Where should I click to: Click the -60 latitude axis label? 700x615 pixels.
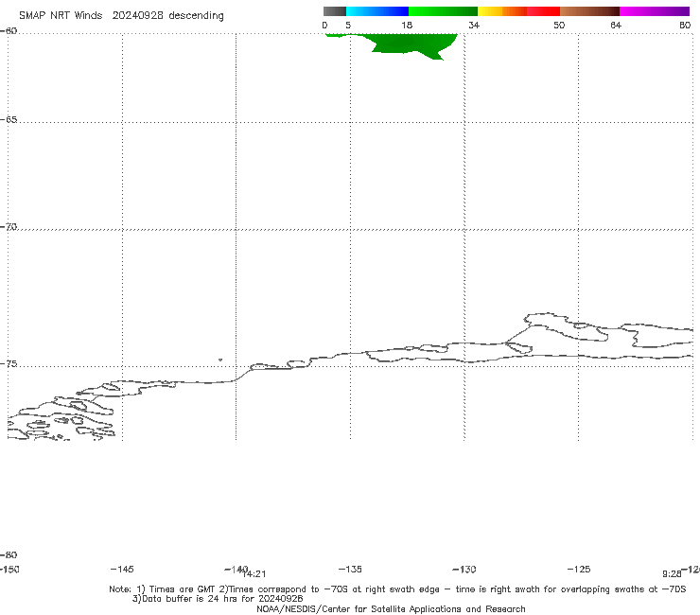point(9,31)
